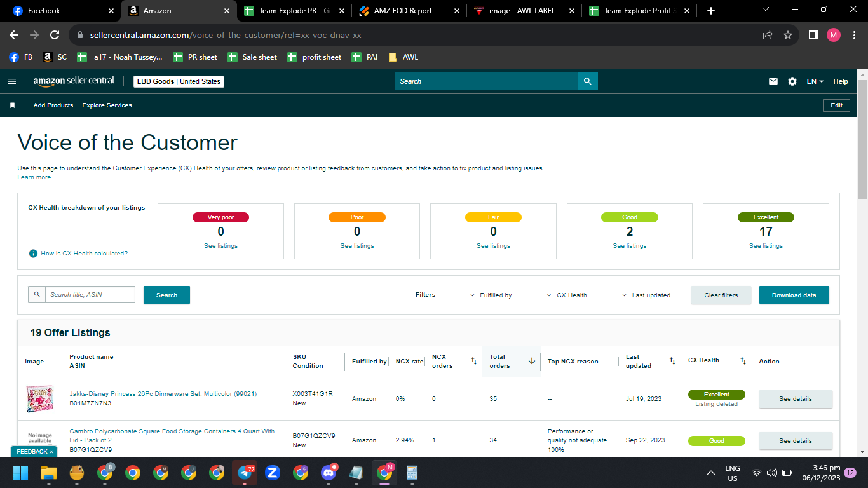This screenshot has height=488, width=868.
Task: See details for Jakks-Disney Princess Dinnerware Set
Action: pyautogui.click(x=796, y=399)
